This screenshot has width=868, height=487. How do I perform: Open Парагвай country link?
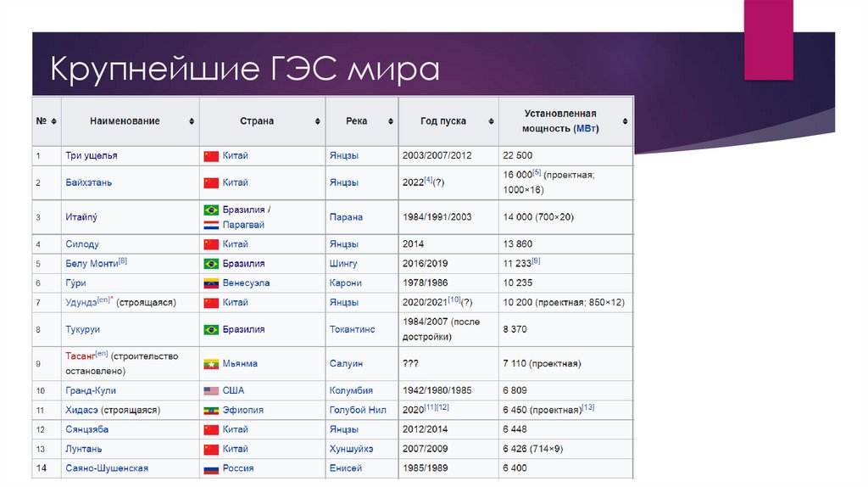(x=243, y=225)
